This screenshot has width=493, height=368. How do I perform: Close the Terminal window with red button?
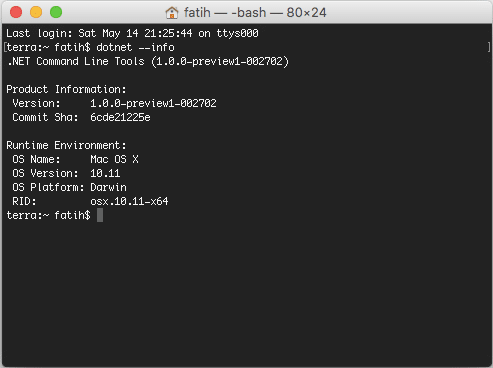coord(16,12)
